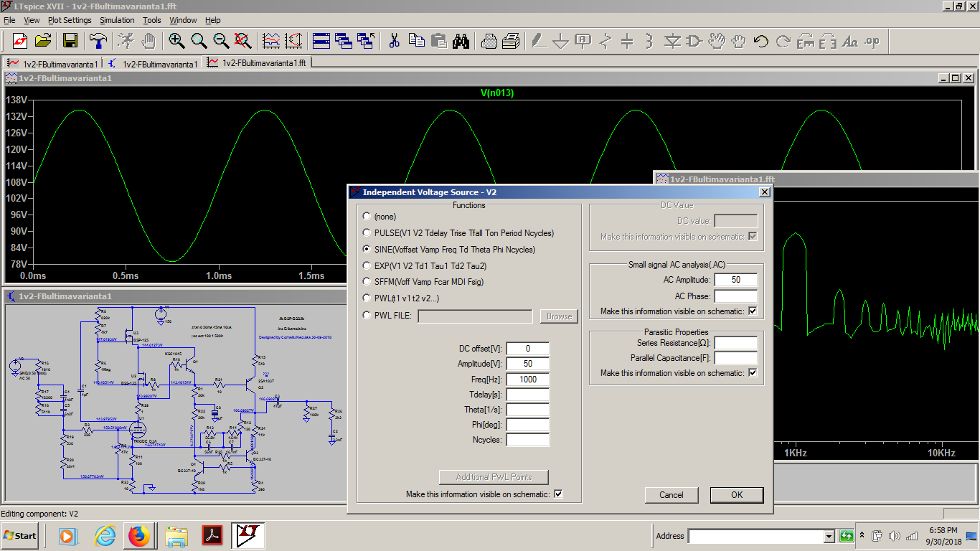Click the Zoom out minus magnifier
Image resolution: width=980 pixels, height=551 pixels.
[x=221, y=41]
